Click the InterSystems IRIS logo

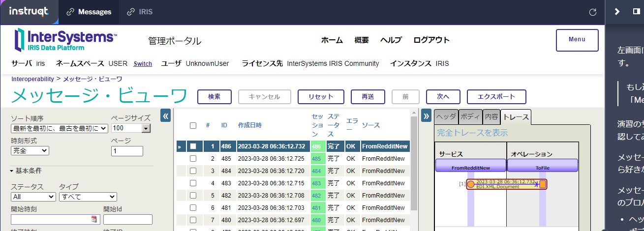pos(65,39)
